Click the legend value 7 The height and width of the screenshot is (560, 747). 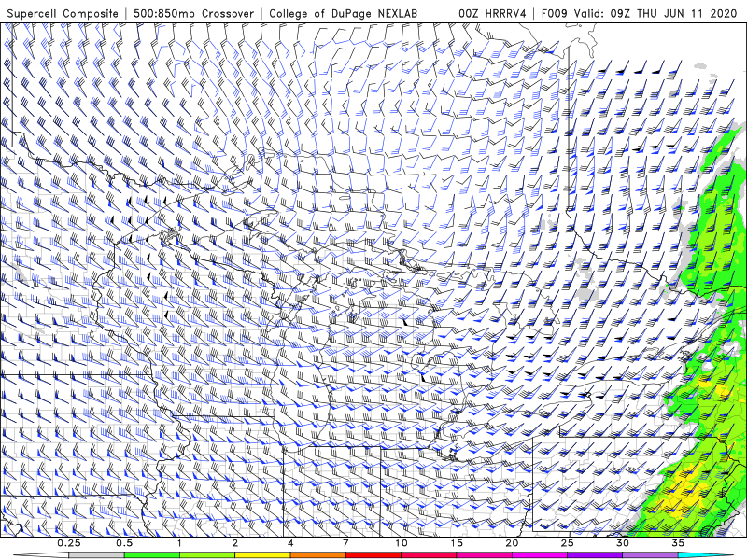[345, 543]
